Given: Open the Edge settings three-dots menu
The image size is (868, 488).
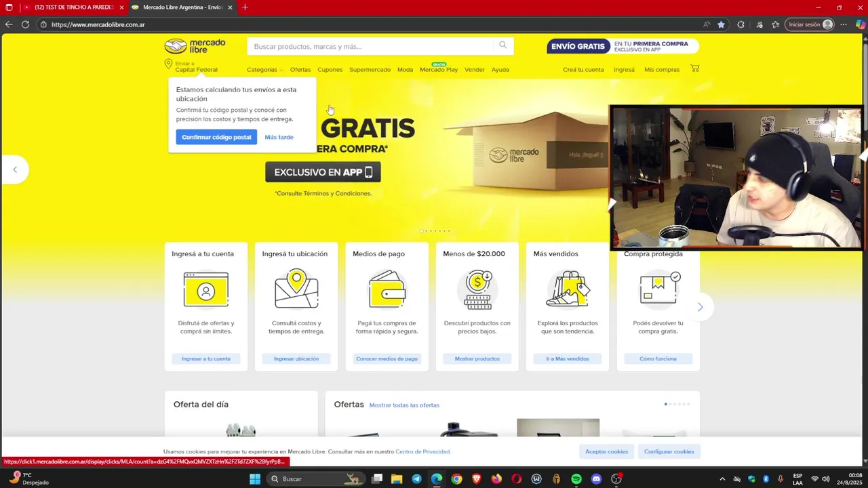Looking at the screenshot, I should (844, 24).
